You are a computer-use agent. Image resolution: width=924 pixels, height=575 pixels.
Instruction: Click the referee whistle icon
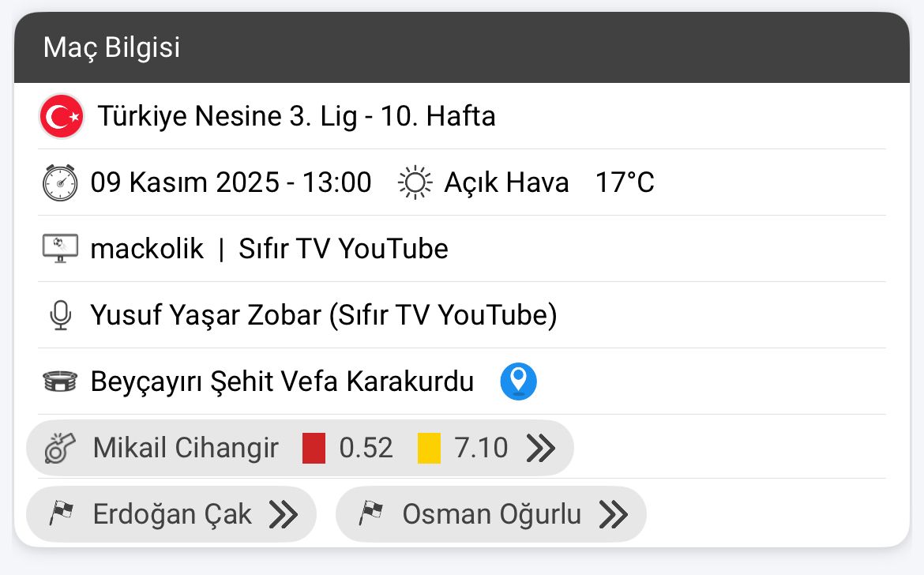click(x=60, y=449)
